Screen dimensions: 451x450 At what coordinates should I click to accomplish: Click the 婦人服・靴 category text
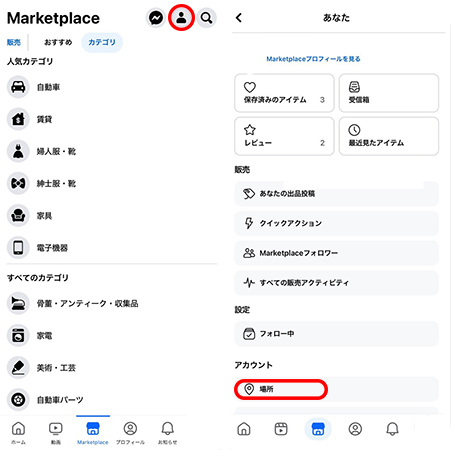point(56,152)
